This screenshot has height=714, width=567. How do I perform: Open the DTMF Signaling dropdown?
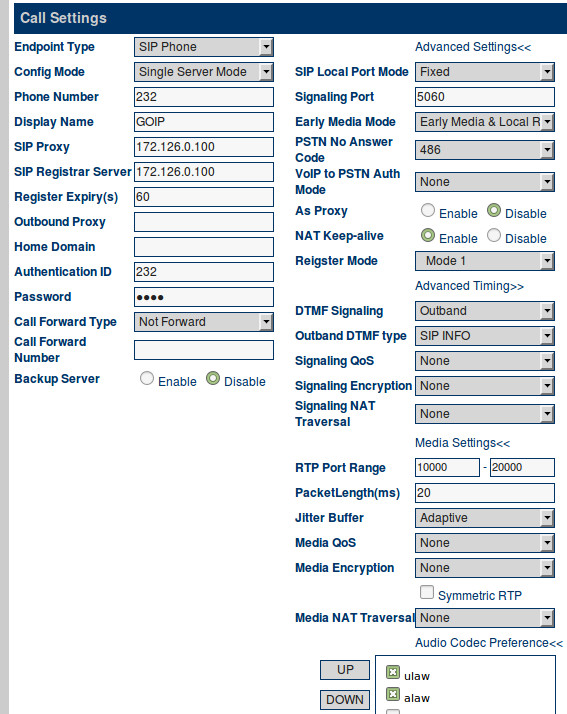click(485, 311)
